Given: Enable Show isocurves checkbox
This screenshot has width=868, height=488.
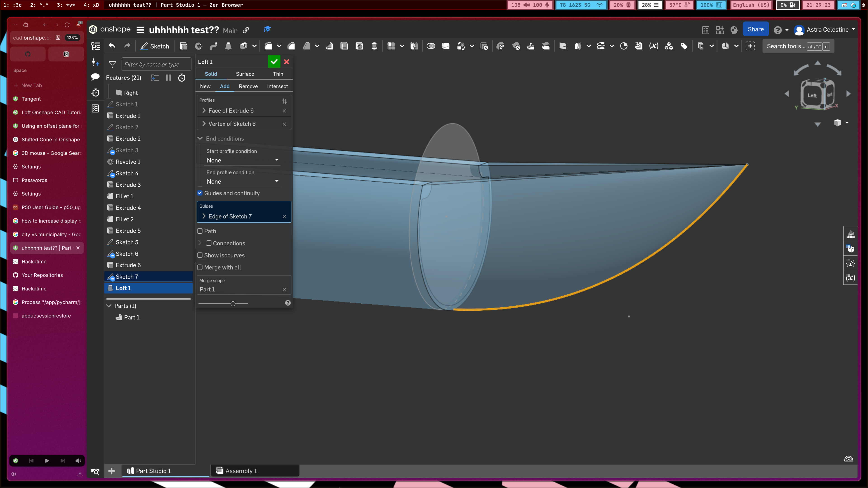Looking at the screenshot, I should 200,255.
